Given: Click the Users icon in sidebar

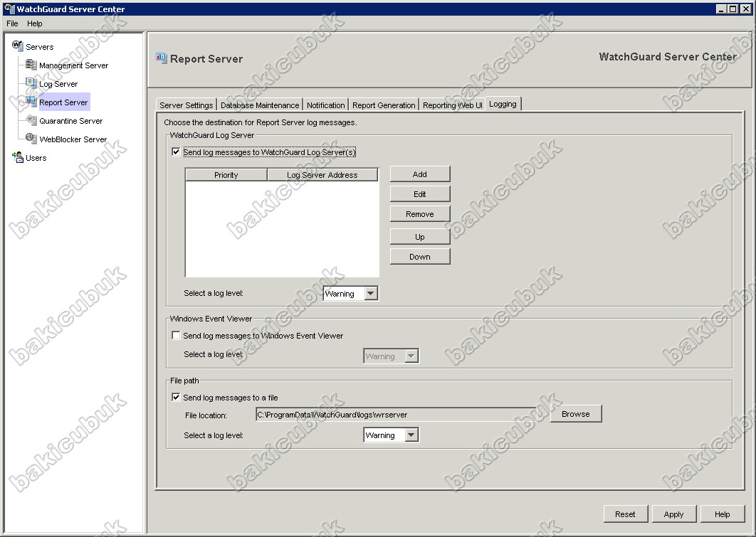Looking at the screenshot, I should 18,158.
